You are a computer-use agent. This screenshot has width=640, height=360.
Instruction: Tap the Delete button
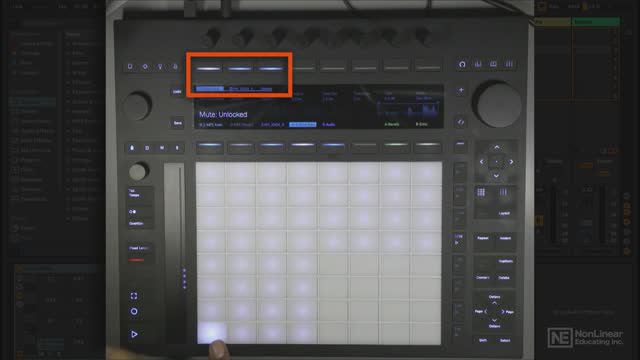point(504,278)
